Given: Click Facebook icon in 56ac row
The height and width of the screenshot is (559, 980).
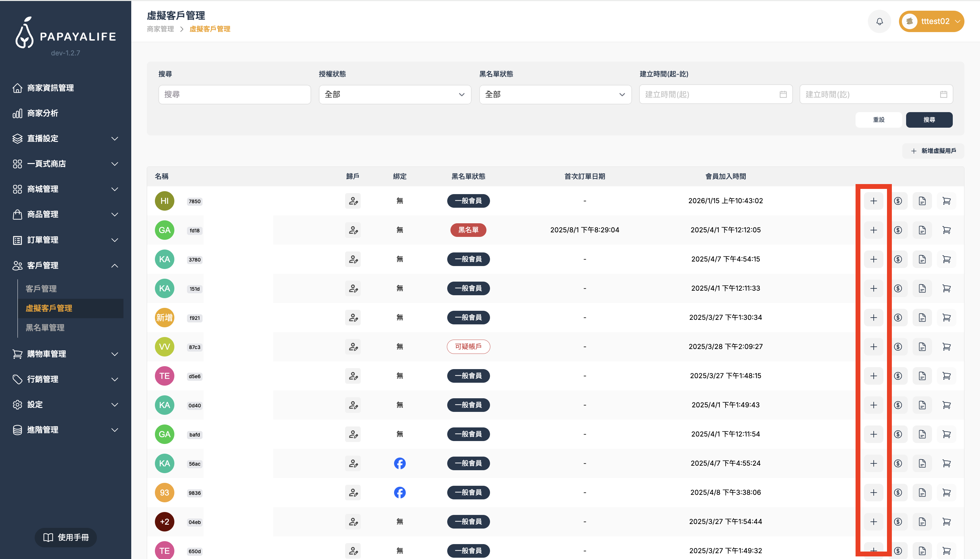Looking at the screenshot, I should (400, 463).
